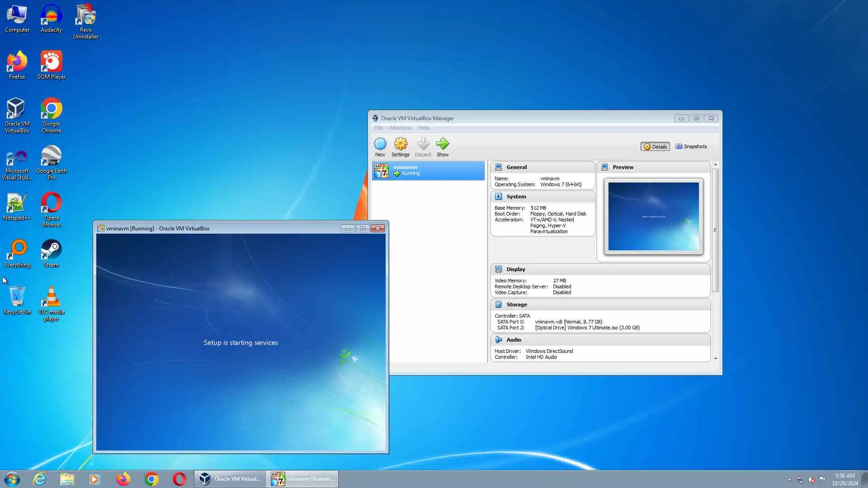Click the Discard toolbar icon
The width and height of the screenshot is (868, 488).
tap(423, 145)
